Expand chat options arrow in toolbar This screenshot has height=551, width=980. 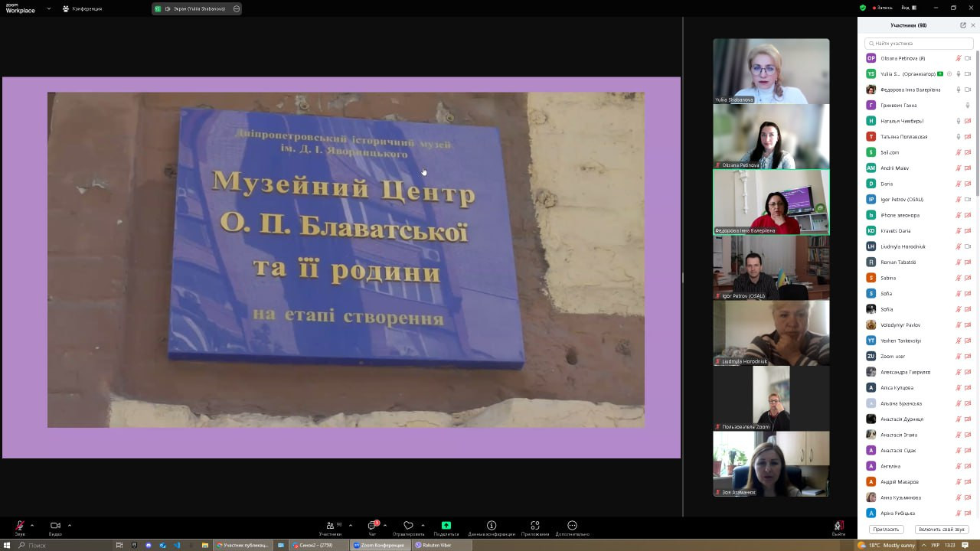click(x=384, y=525)
